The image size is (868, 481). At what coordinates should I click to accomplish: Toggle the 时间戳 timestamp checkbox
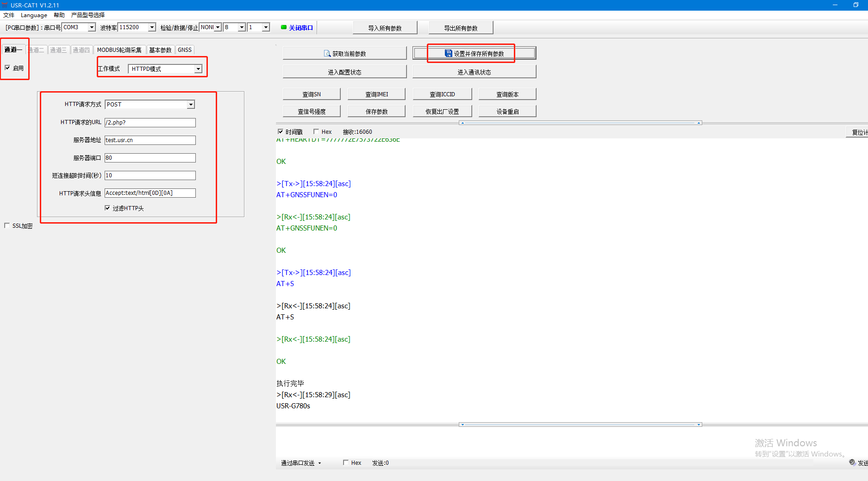[281, 132]
